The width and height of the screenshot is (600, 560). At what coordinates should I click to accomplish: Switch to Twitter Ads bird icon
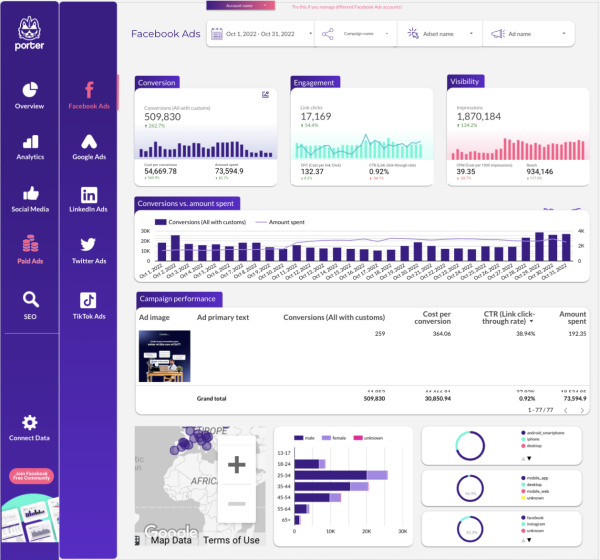88,244
